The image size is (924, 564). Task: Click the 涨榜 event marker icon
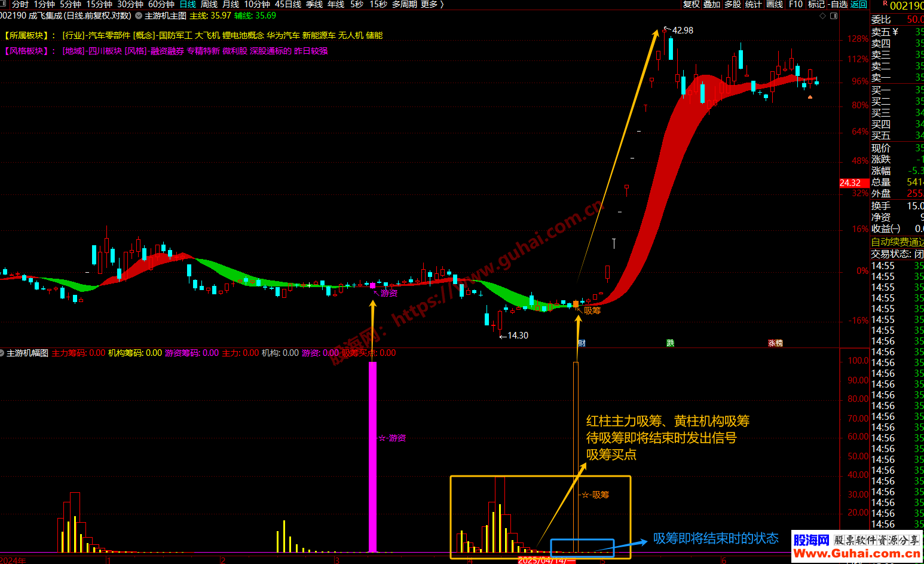click(775, 343)
